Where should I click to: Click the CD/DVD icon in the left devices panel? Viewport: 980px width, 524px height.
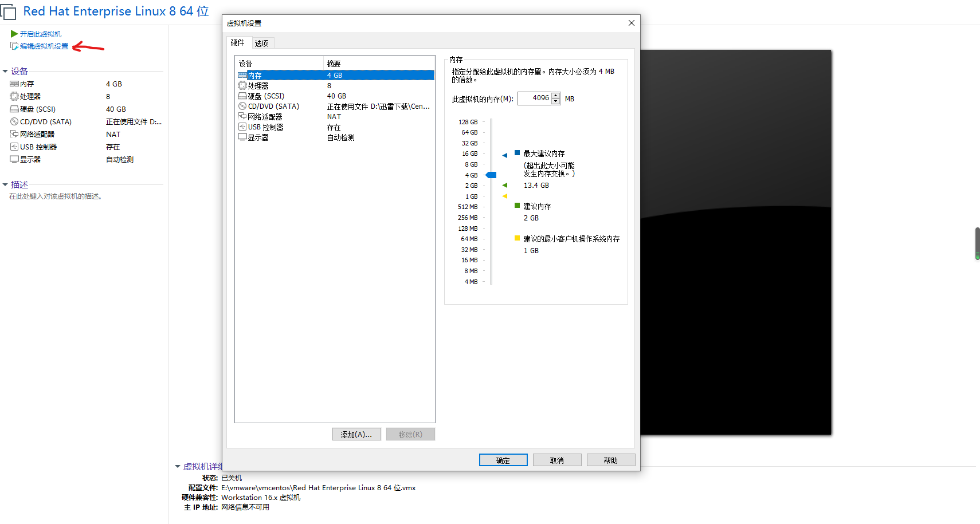click(x=14, y=121)
